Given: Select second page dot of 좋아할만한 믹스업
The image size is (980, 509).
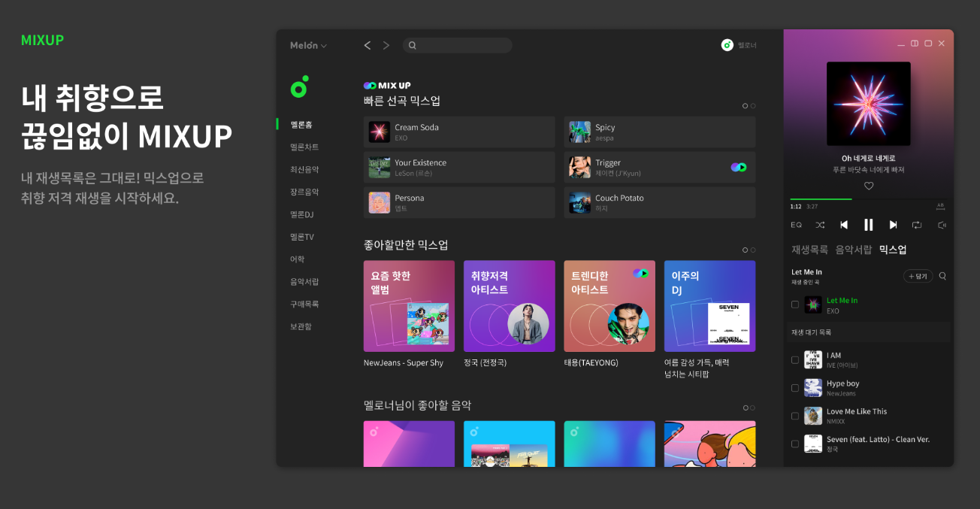Looking at the screenshot, I should coord(753,250).
